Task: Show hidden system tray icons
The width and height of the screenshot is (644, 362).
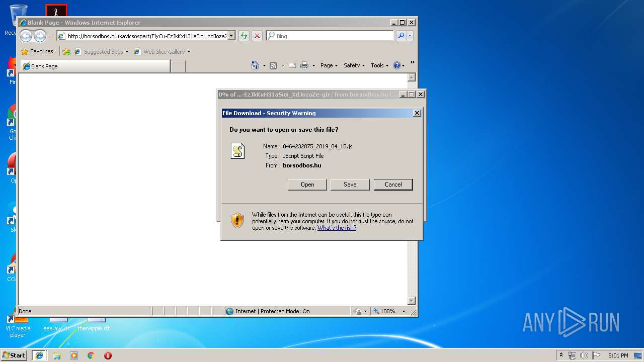Action: click(x=561, y=355)
